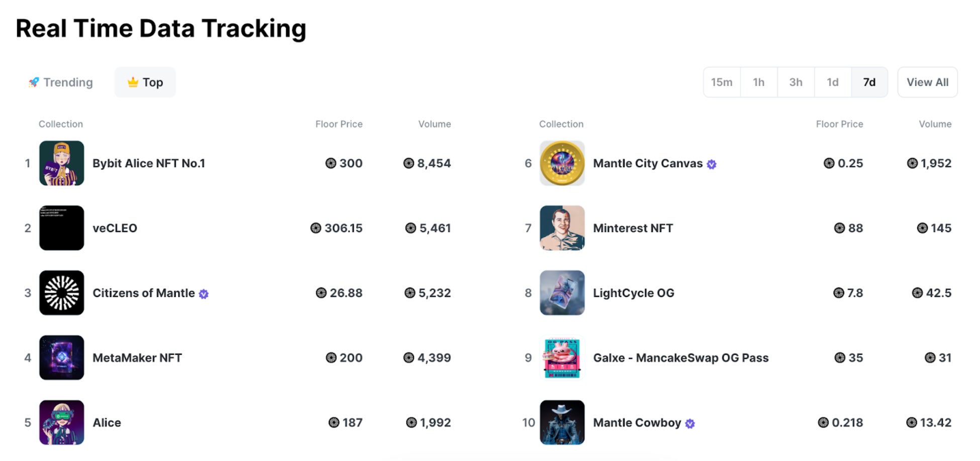The image size is (980, 461).
Task: Click verified badge beside Mantle City Canvas
Action: pyautogui.click(x=712, y=164)
